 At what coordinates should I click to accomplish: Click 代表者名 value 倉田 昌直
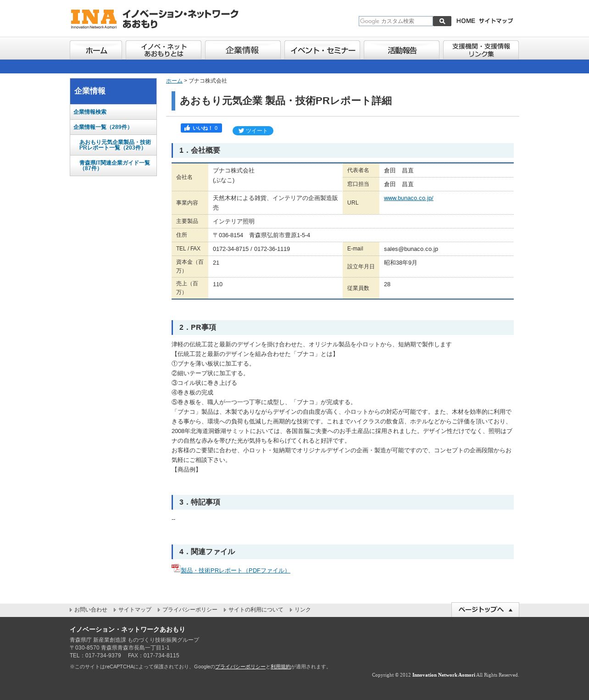pos(399,171)
